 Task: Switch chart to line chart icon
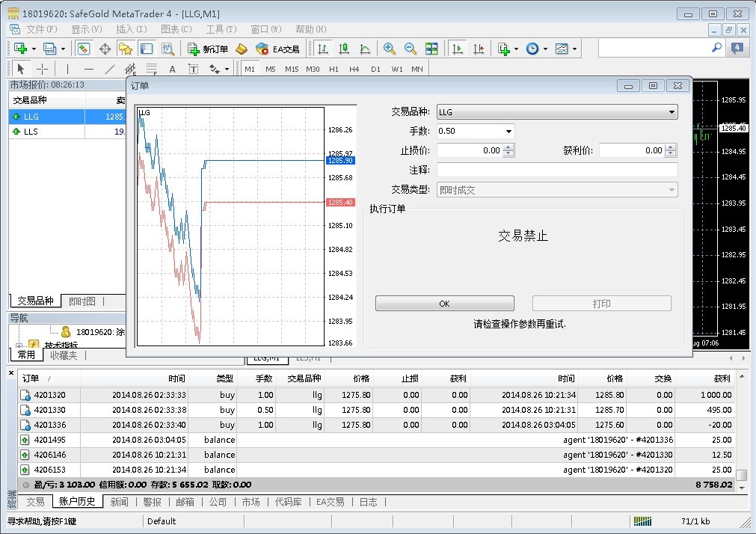click(x=365, y=49)
